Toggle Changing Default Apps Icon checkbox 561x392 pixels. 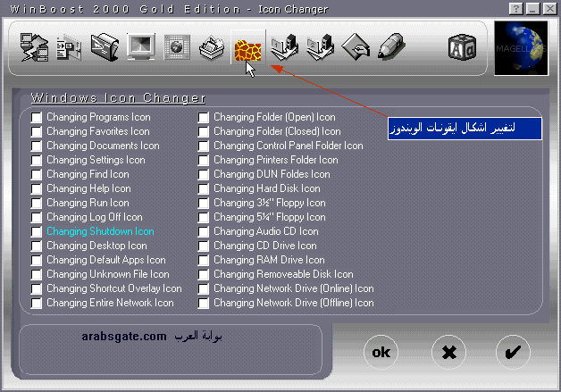click(x=36, y=261)
